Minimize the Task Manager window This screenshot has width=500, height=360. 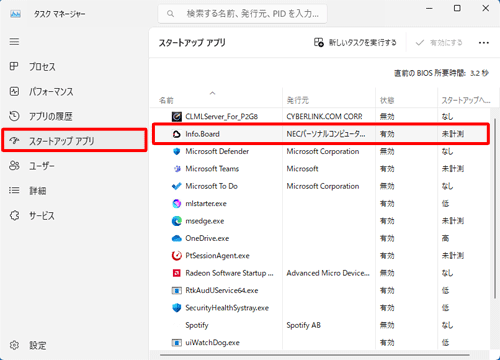click(x=429, y=8)
